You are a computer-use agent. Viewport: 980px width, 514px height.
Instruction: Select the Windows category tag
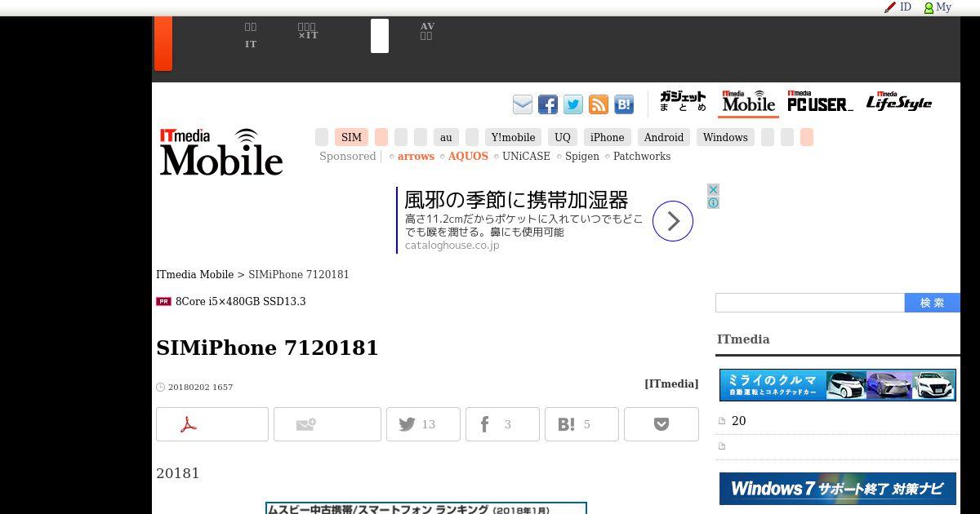point(725,137)
